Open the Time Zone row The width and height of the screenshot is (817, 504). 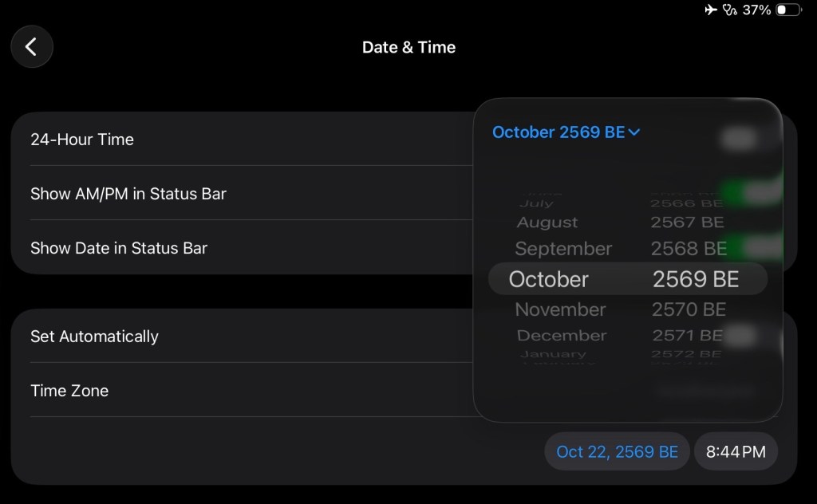pos(69,391)
